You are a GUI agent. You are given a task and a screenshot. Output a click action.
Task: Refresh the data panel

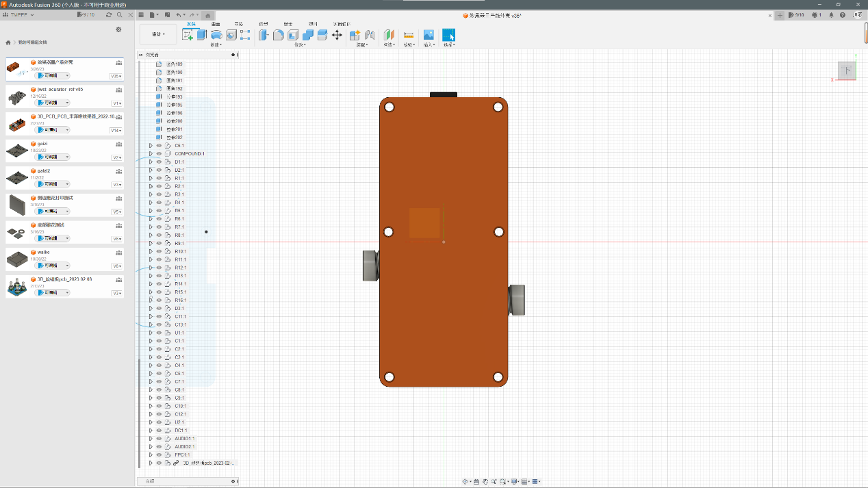tap(109, 14)
